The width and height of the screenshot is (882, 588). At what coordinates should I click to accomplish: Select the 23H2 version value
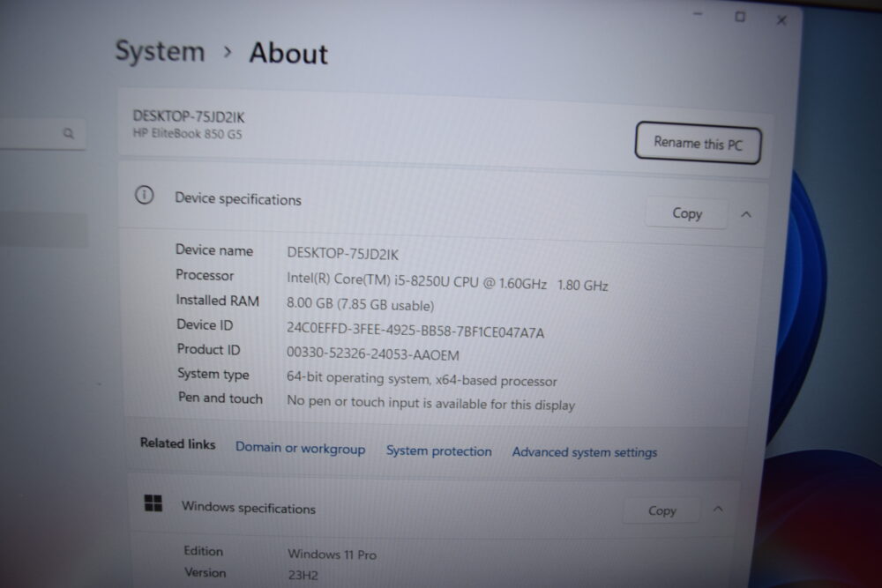(303, 575)
